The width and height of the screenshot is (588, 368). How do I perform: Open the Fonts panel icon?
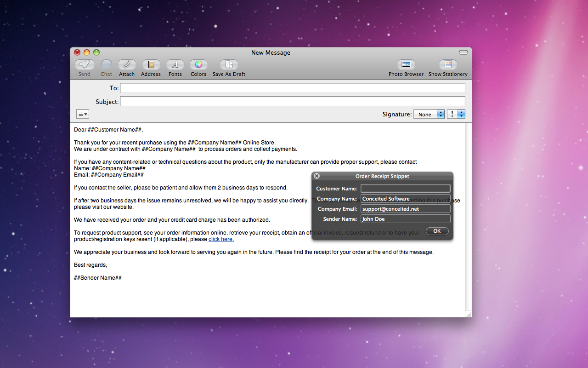(175, 65)
